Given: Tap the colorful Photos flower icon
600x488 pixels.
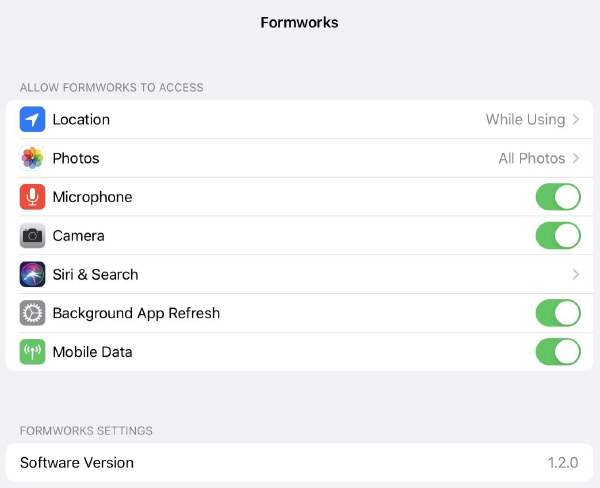Looking at the screenshot, I should pos(33,158).
